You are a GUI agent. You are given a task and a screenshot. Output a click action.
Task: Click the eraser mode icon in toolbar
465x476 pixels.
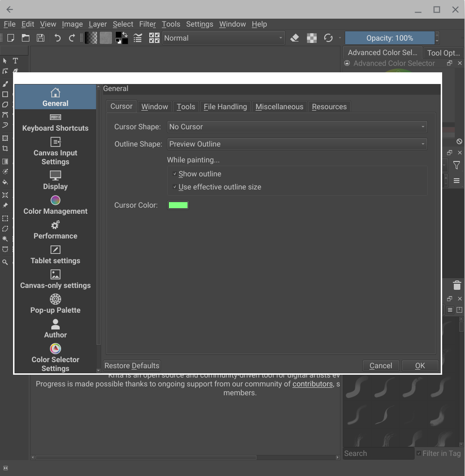click(x=294, y=38)
